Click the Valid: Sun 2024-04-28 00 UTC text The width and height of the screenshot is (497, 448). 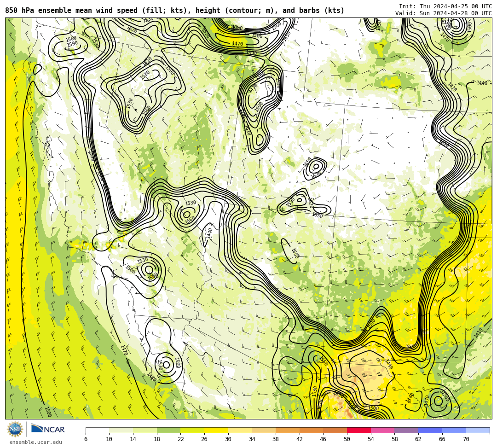444,13
